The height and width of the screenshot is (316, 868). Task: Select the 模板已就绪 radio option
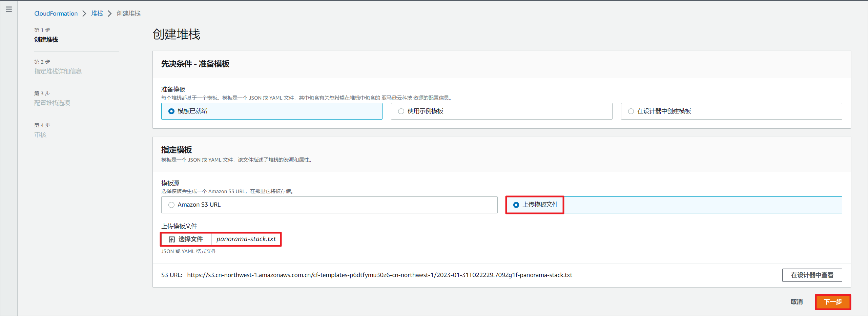click(272, 111)
